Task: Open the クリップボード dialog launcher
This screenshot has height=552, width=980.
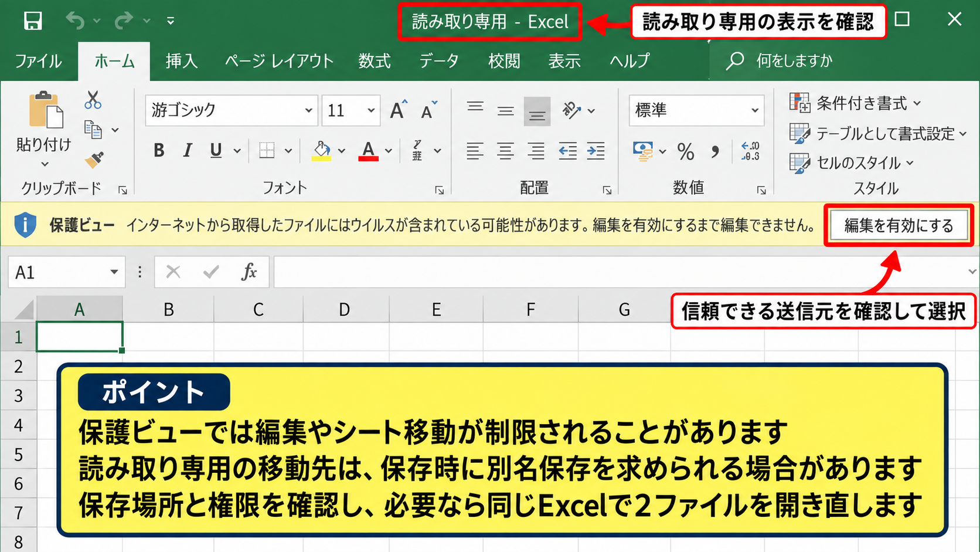Action: 122,190
